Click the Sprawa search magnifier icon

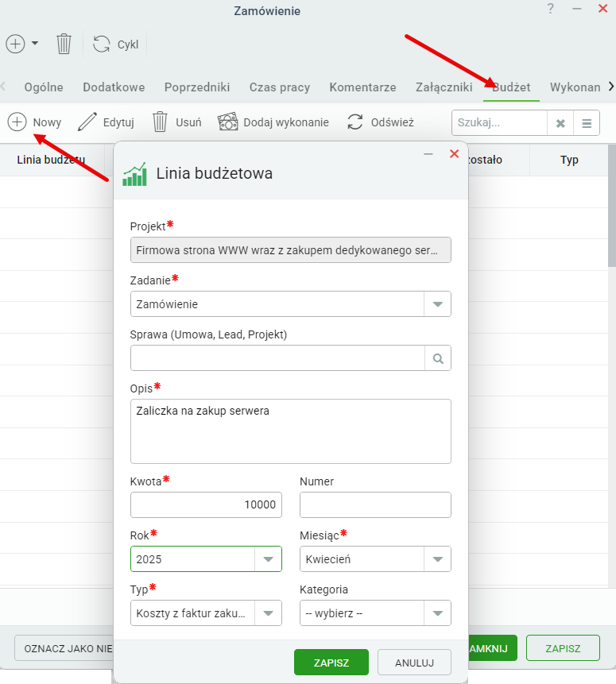point(438,358)
